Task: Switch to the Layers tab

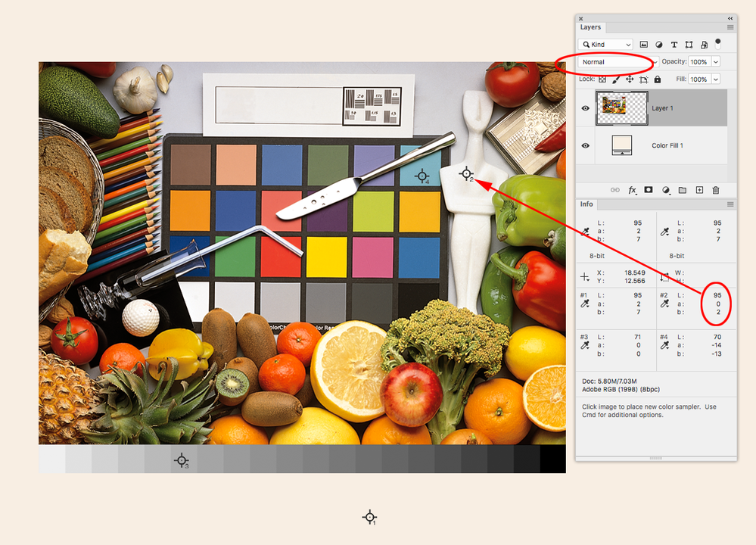Action: tap(590, 27)
